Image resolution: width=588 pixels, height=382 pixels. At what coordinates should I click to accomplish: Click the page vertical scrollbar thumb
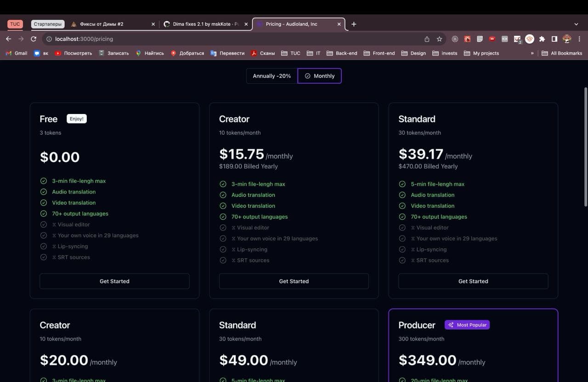coord(585,147)
